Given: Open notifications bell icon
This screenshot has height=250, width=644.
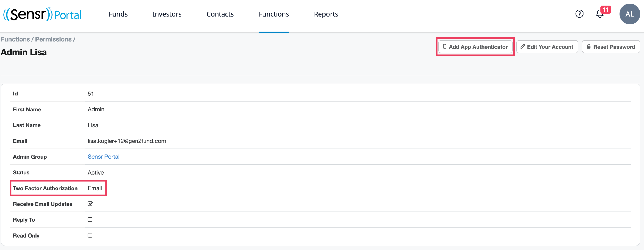Looking at the screenshot, I should click(x=599, y=14).
